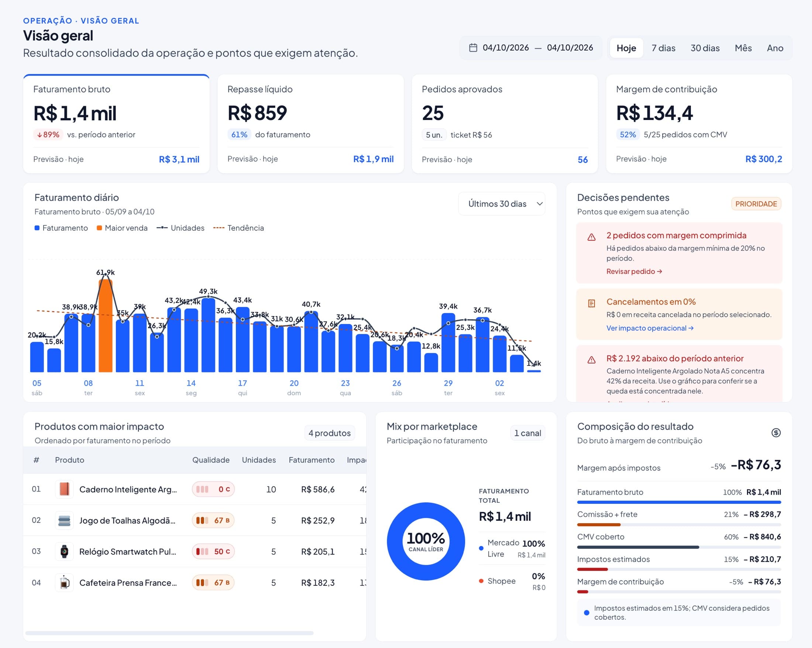Click the warning icon beside margem comprimida alert

(591, 237)
